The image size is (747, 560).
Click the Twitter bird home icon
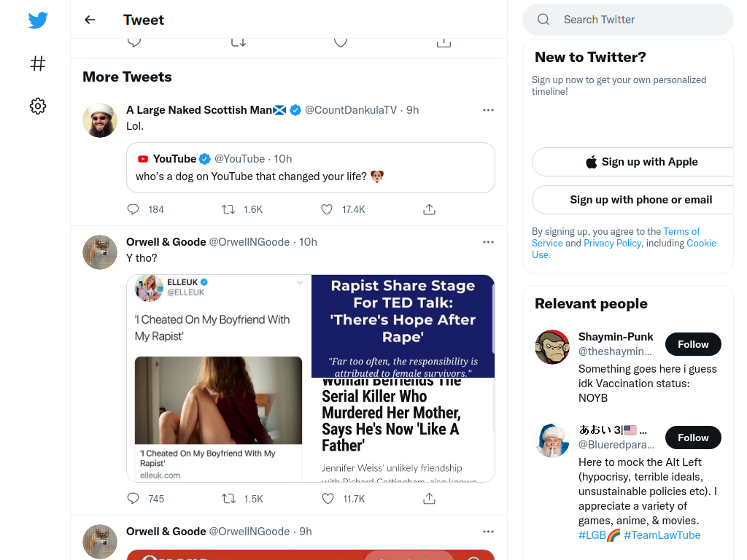(38, 20)
